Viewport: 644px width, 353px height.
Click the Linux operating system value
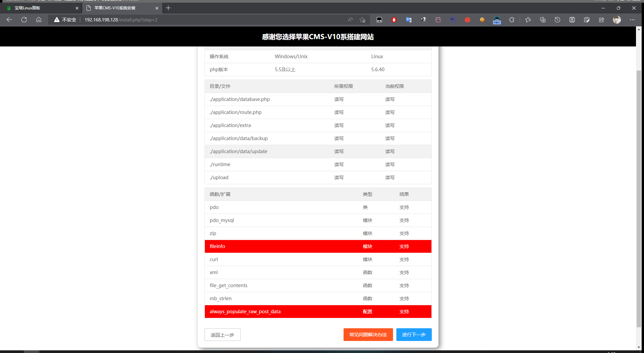(x=377, y=56)
